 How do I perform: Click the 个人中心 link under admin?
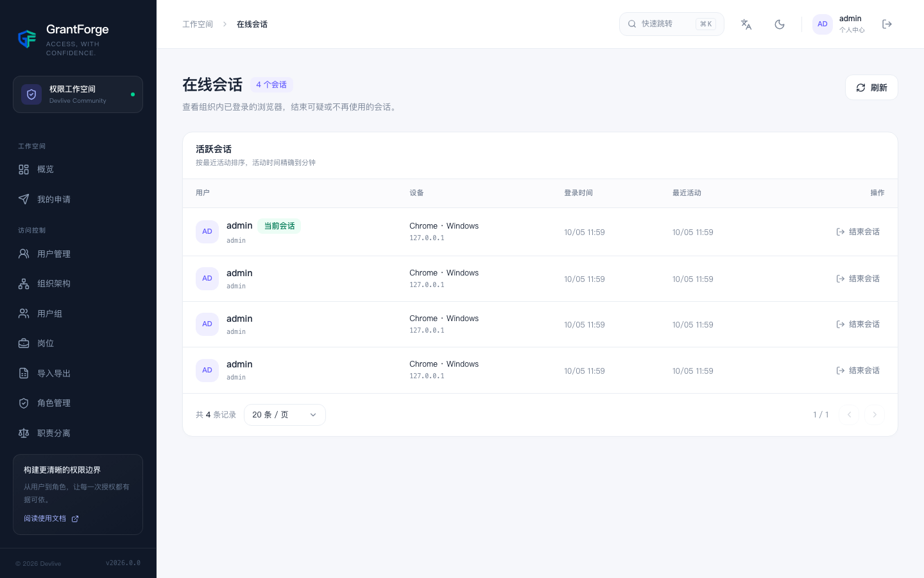851,30
